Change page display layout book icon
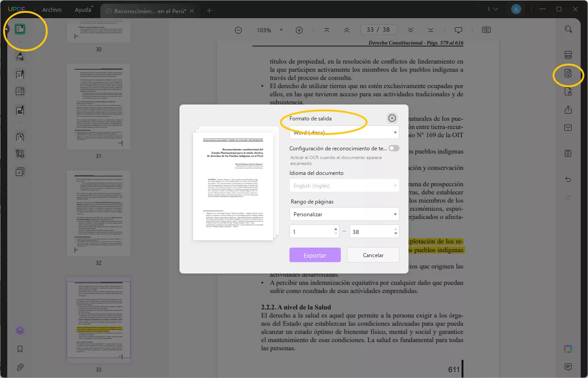This screenshot has height=378, width=588. [x=486, y=30]
